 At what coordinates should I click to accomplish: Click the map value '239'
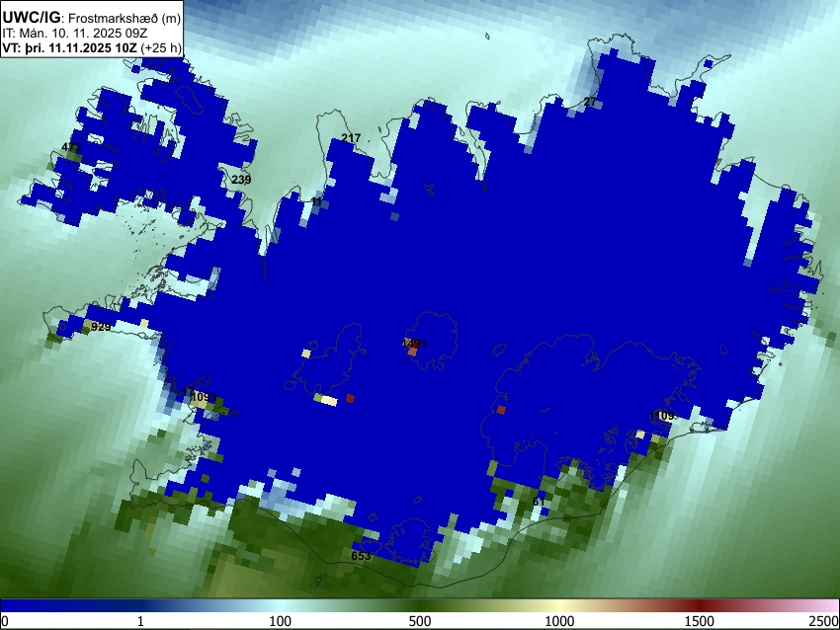(x=241, y=180)
